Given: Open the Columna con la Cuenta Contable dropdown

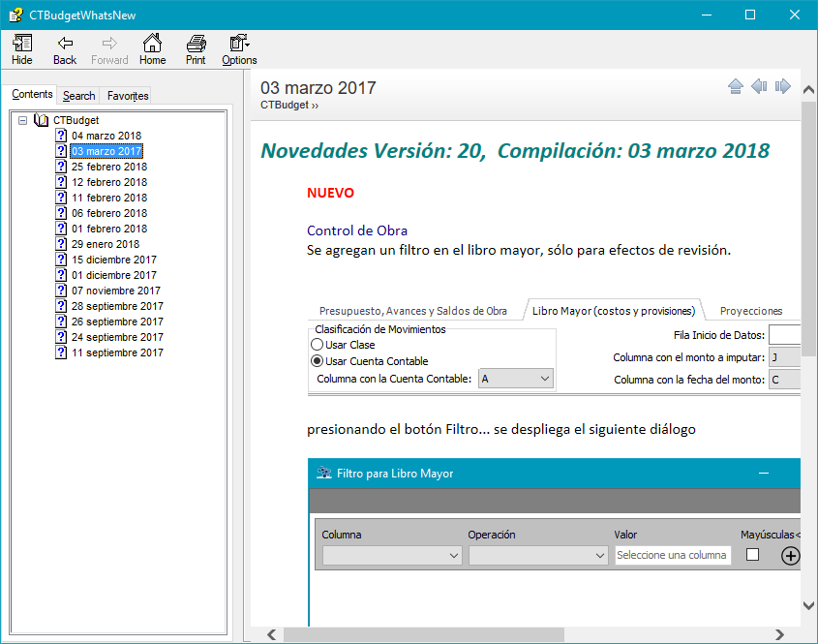Looking at the screenshot, I should click(544, 379).
